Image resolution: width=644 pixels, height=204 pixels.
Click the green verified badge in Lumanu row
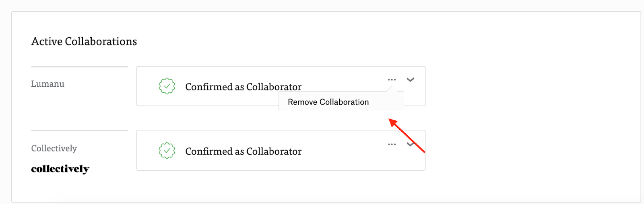167,86
